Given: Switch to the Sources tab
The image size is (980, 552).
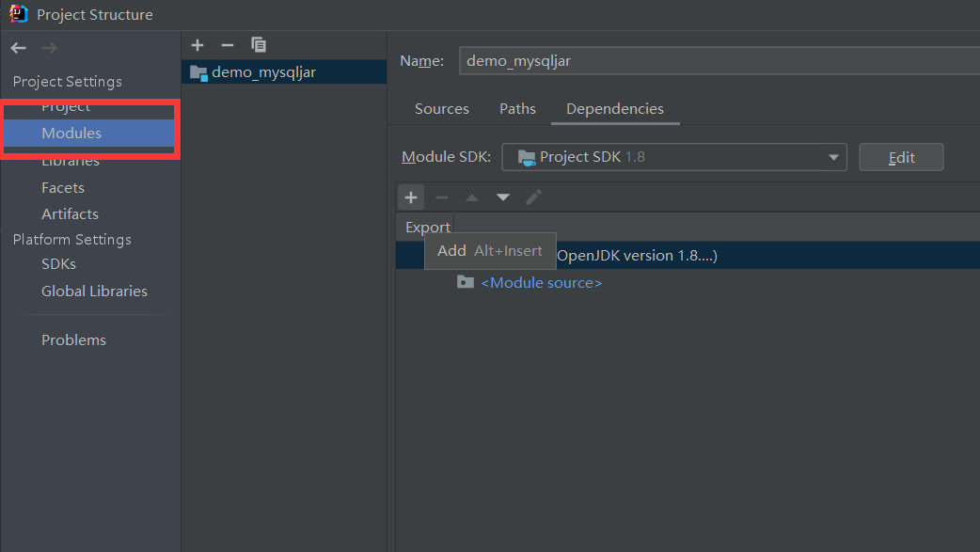Looking at the screenshot, I should point(442,109).
